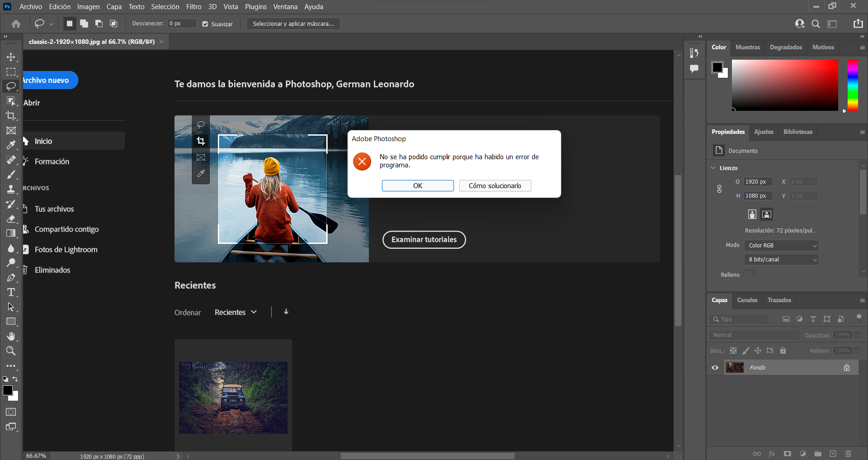The image size is (868, 460).
Task: Expand the blend mode dropdown showing Normal
Action: (x=754, y=335)
